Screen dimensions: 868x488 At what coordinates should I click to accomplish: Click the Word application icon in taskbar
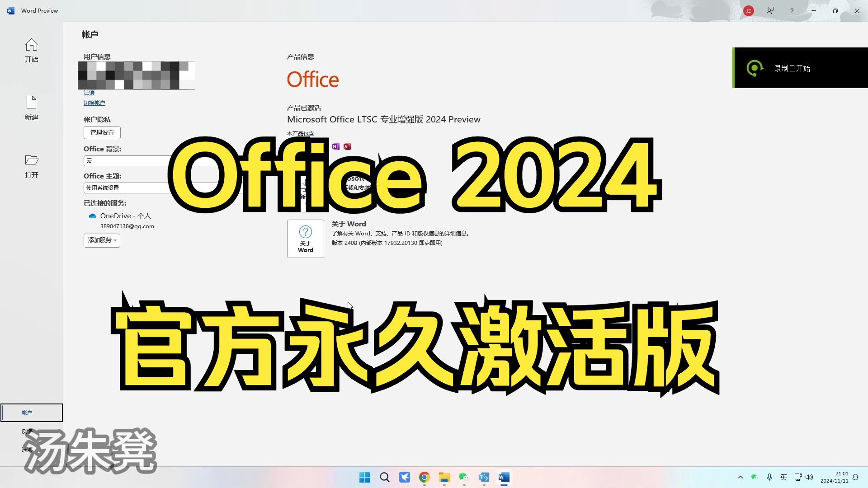pyautogui.click(x=503, y=477)
